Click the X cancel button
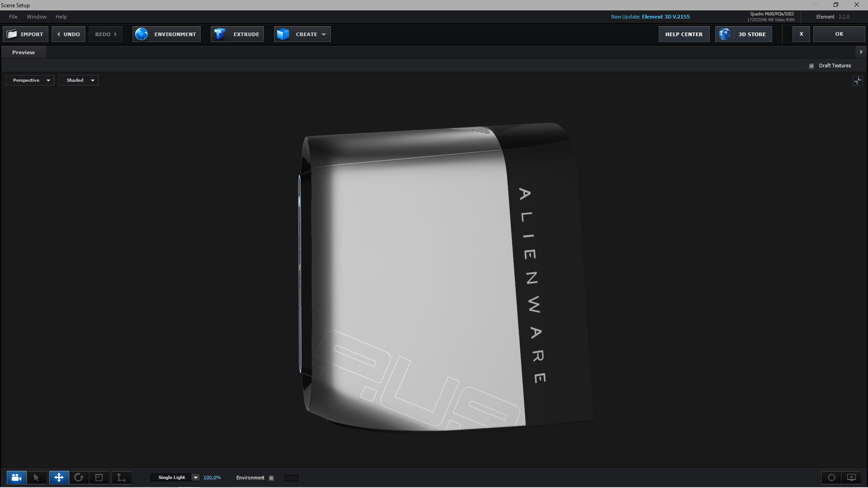The image size is (868, 488). (x=801, y=34)
